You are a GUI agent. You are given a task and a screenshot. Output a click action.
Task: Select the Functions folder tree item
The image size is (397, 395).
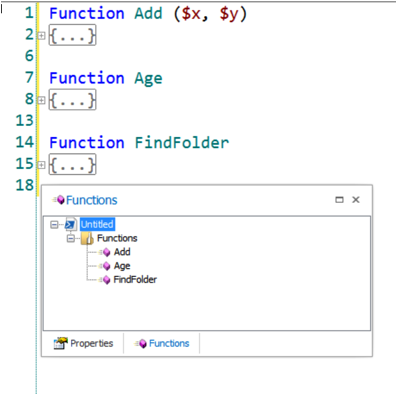point(117,238)
